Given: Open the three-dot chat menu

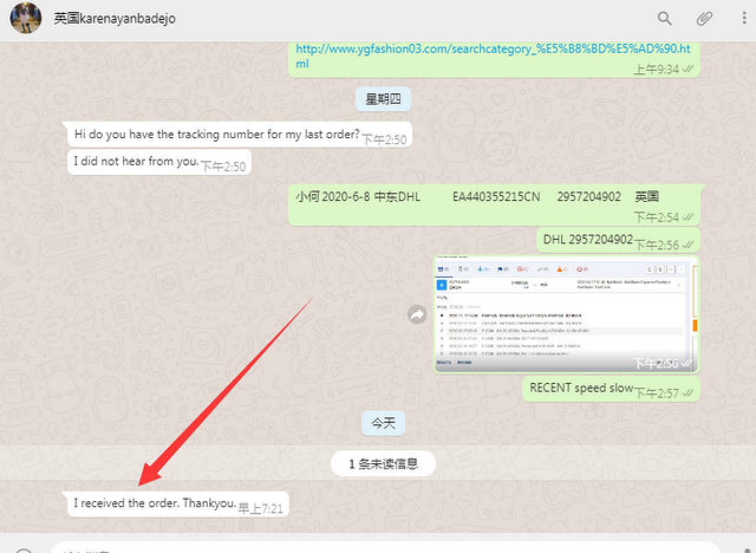Looking at the screenshot, I should pos(744,18).
